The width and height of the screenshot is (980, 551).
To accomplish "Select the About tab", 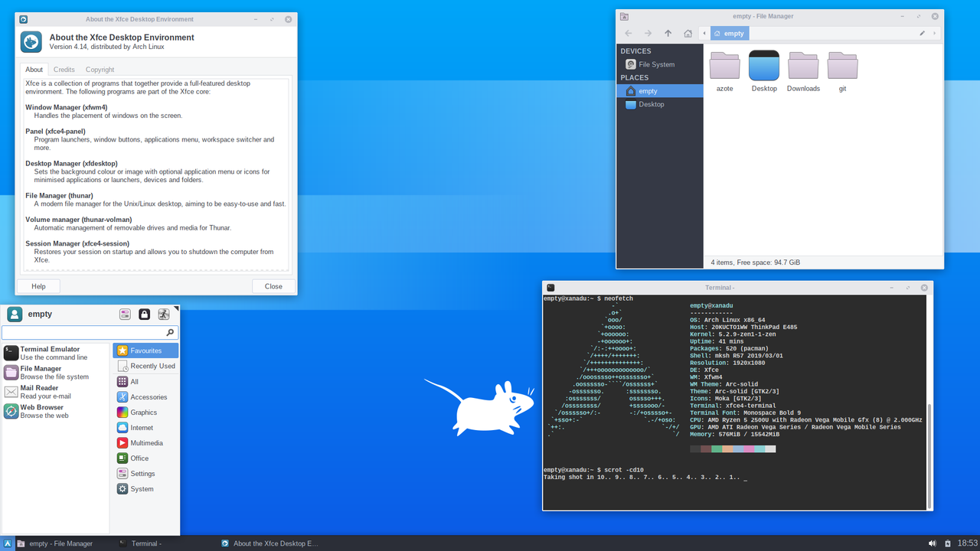I will tap(34, 70).
